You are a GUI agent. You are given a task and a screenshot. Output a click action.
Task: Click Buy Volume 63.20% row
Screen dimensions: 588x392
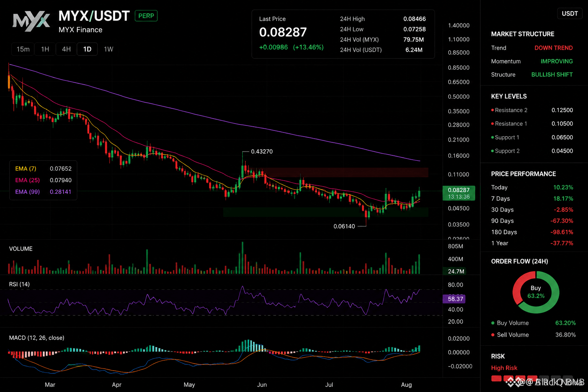533,323
